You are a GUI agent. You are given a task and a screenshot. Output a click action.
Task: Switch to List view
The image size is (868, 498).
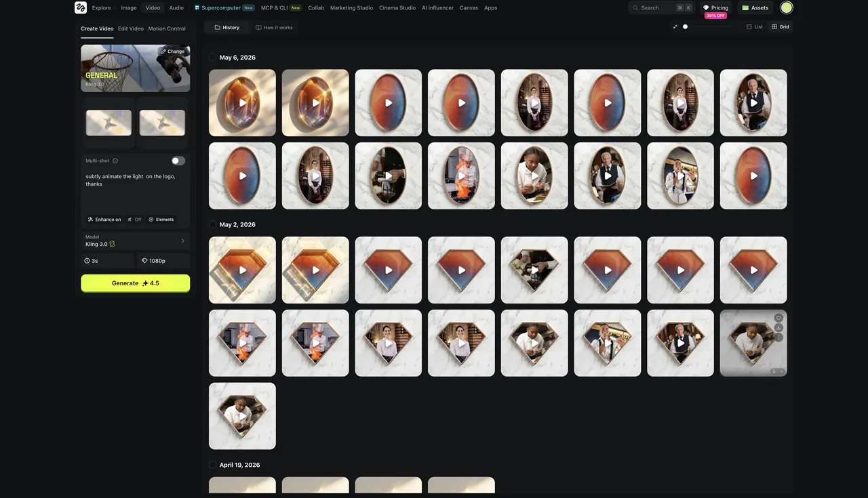[755, 27]
